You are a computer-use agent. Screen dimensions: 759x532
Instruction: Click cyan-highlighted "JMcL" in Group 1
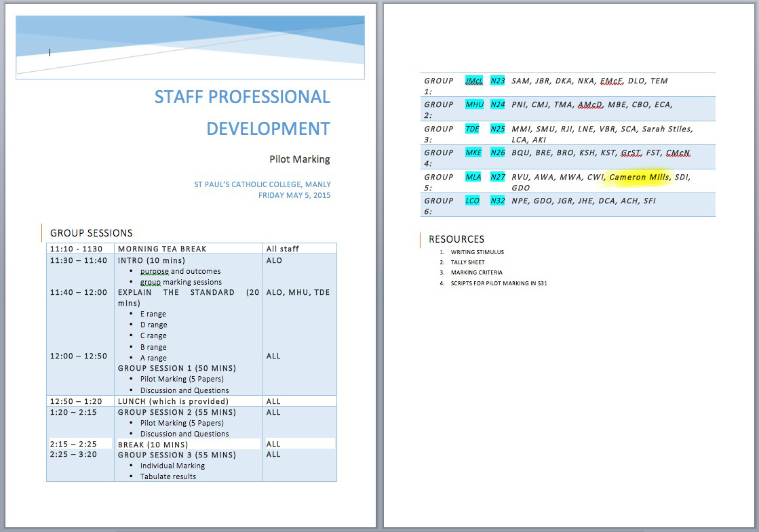[x=474, y=81]
